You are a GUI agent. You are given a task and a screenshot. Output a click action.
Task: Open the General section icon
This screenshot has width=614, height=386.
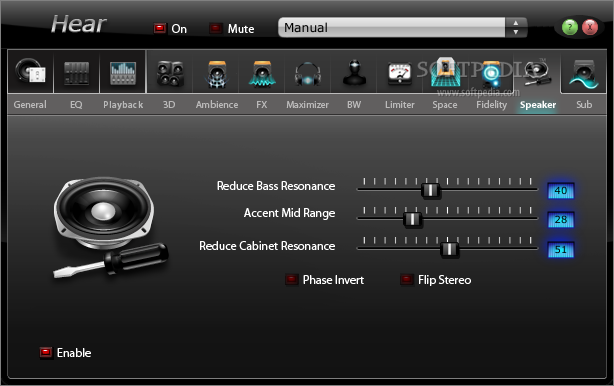coord(30,72)
